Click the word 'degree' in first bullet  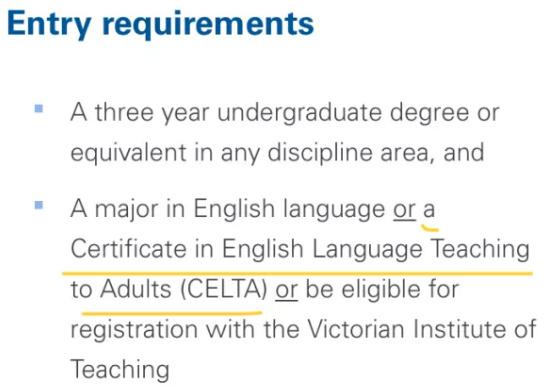[429, 113]
